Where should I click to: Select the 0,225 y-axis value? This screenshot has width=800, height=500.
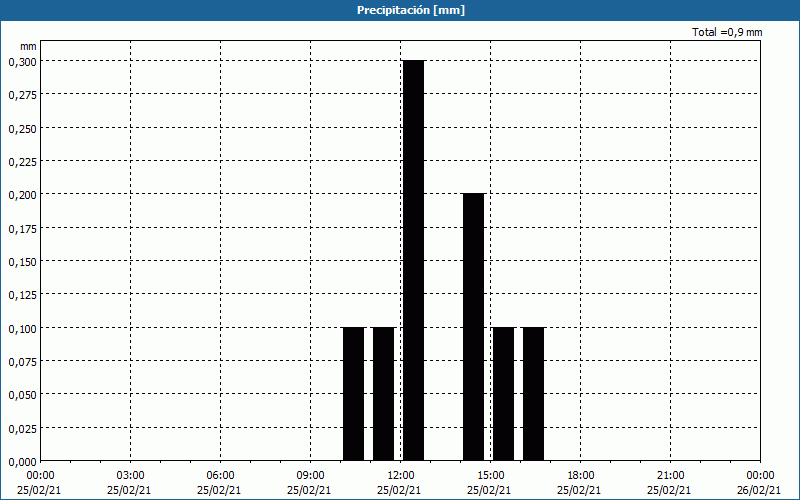coord(22,162)
